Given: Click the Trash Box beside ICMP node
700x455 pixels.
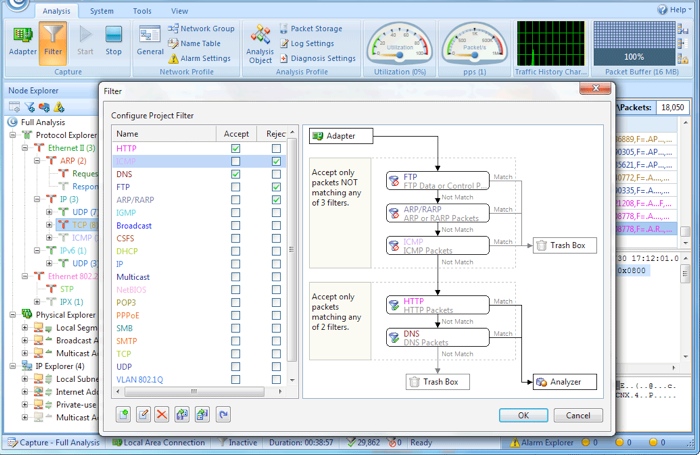Looking at the screenshot, I should [565, 245].
